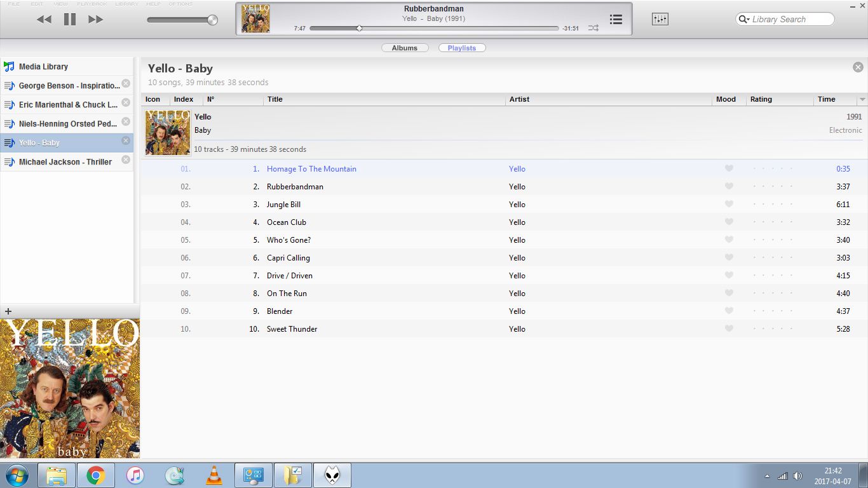Image resolution: width=868 pixels, height=488 pixels.
Task: Skip to the next track
Action: click(96, 20)
